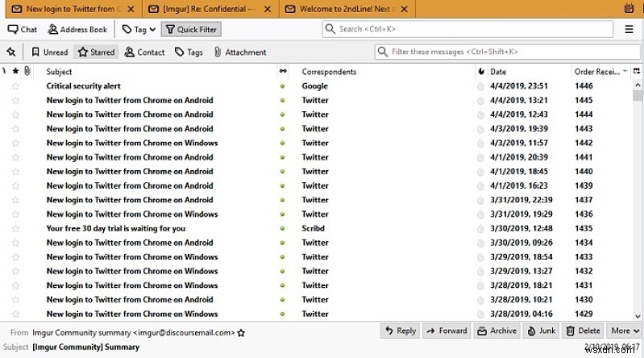Sort by Date column header

tap(498, 72)
